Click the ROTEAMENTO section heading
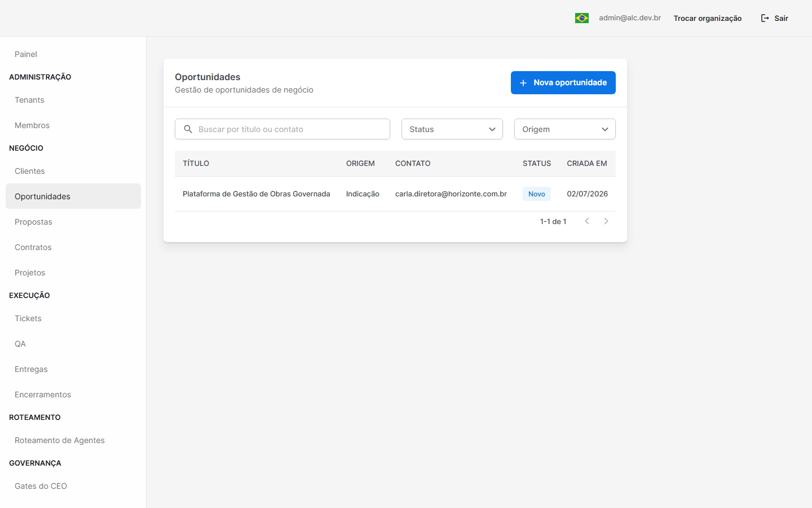This screenshot has width=812, height=508. point(35,417)
